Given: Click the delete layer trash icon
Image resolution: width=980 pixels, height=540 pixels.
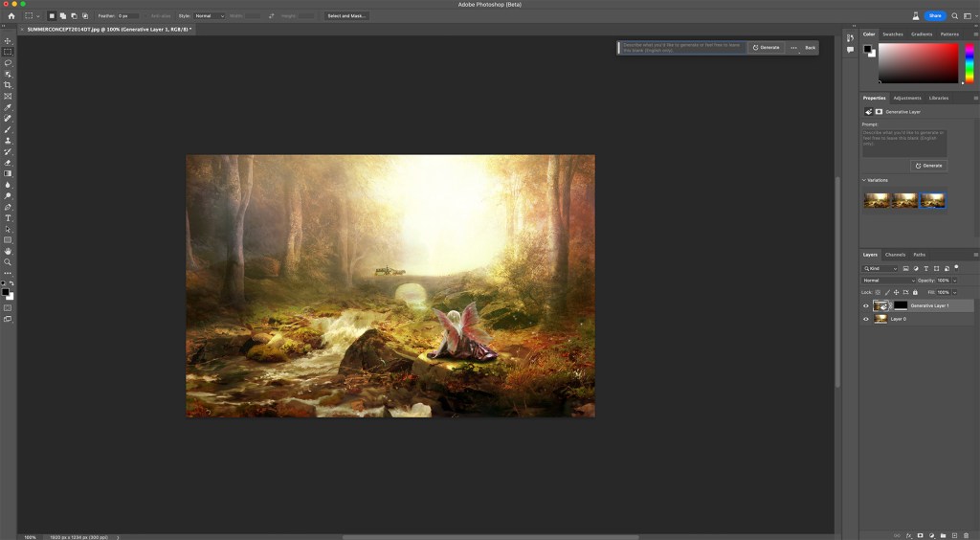Looking at the screenshot, I should click(x=967, y=534).
